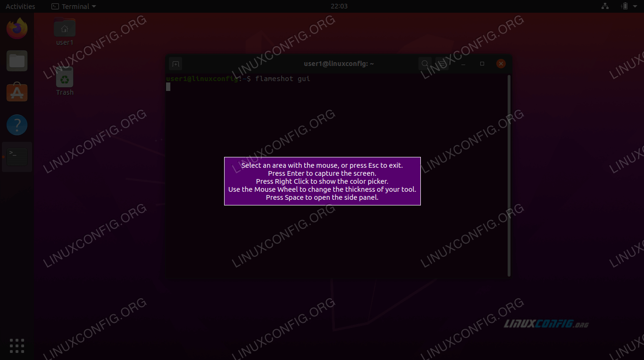Expand the Terminal app menu in top bar
This screenshot has height=360, width=644.
(74, 6)
